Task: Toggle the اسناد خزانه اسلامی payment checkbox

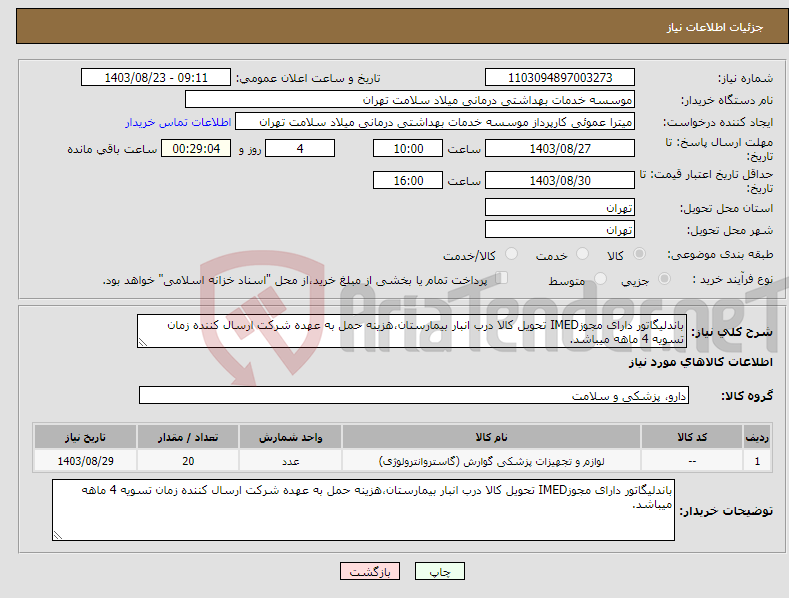Action: click(502, 277)
